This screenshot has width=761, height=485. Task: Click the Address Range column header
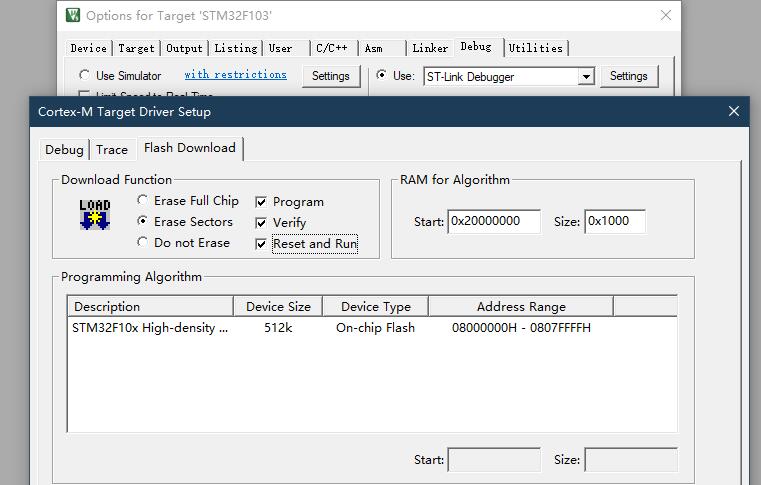(521, 306)
